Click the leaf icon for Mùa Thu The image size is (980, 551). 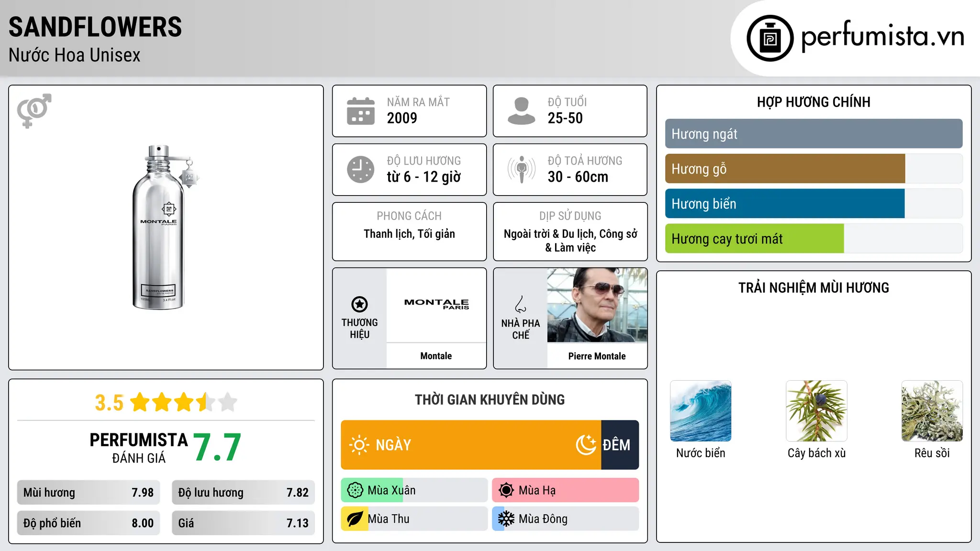[x=355, y=519]
